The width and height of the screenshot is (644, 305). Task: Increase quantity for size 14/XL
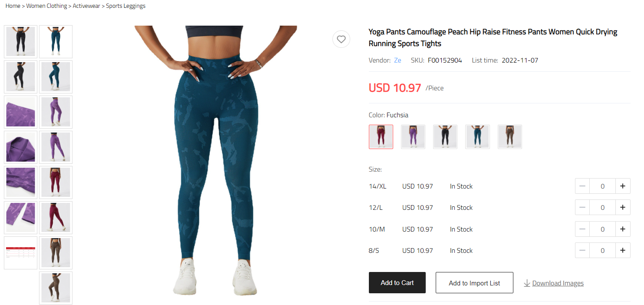[x=622, y=186]
